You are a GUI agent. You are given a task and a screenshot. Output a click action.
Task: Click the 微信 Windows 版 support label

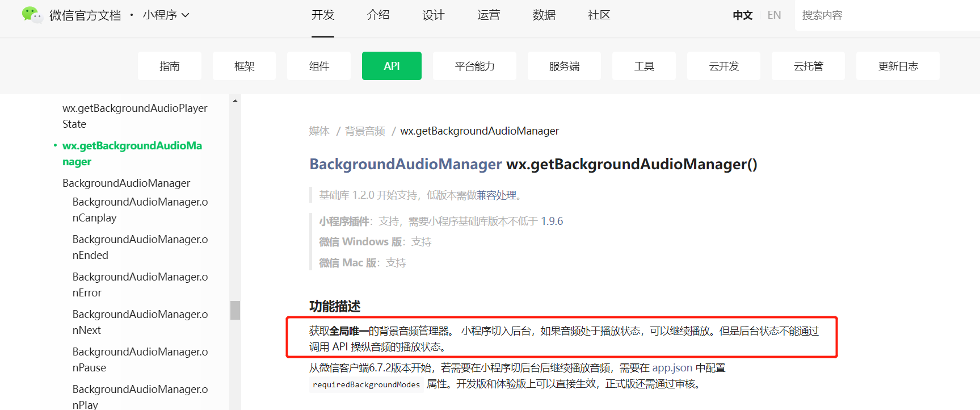(360, 242)
